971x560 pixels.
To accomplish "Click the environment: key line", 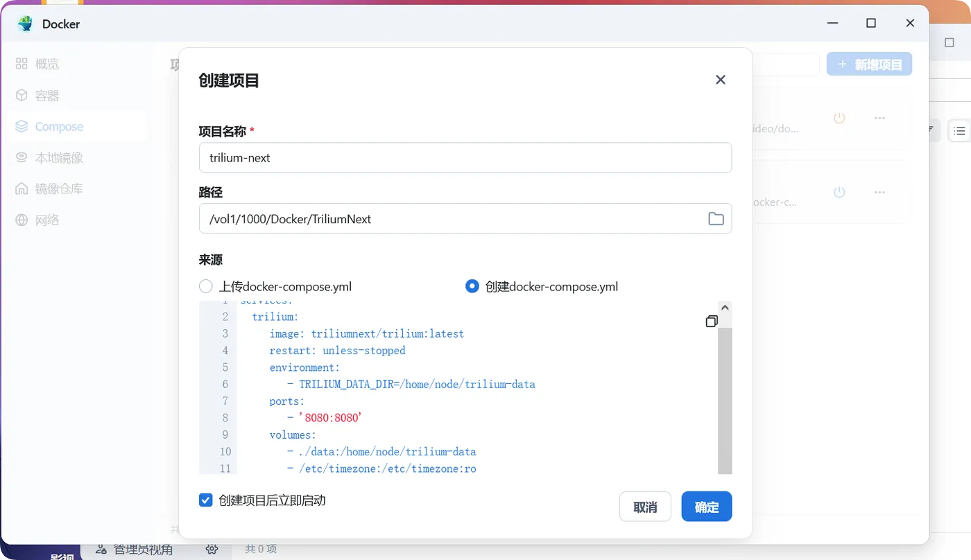I will pyautogui.click(x=305, y=367).
